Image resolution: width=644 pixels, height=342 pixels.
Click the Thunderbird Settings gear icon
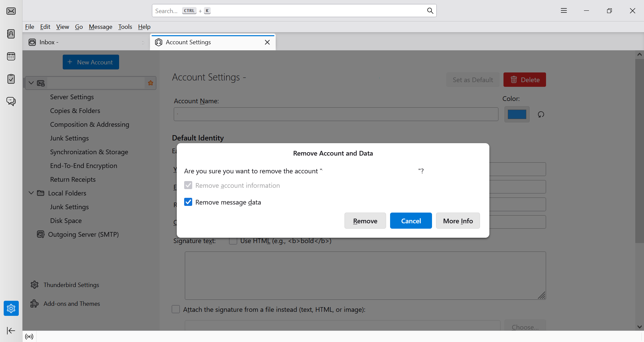pyautogui.click(x=35, y=285)
